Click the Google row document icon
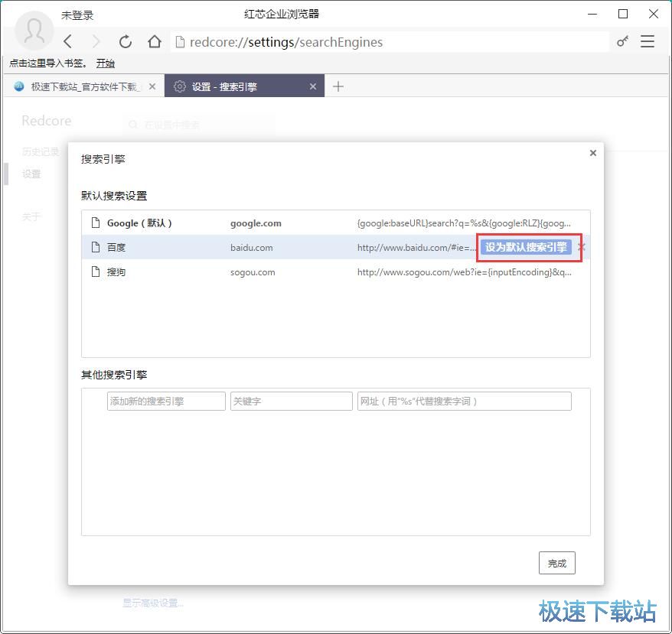672x634 pixels. 96,223
